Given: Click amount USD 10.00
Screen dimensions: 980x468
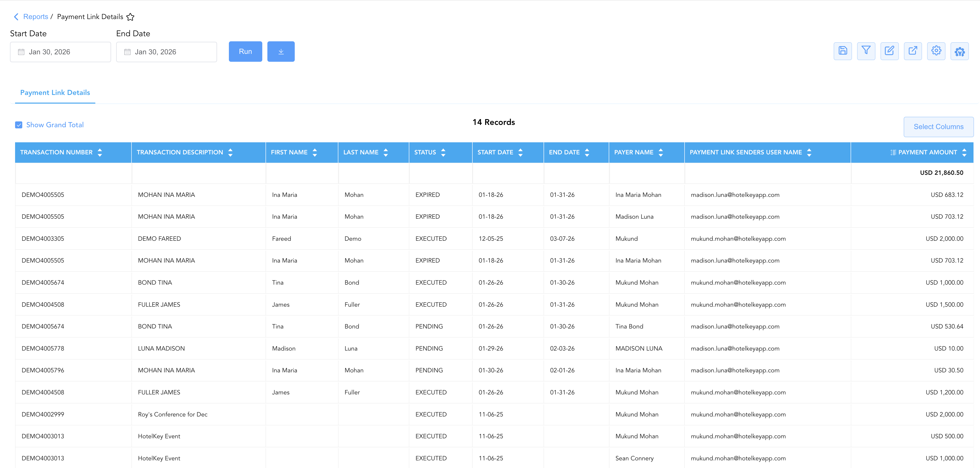Looking at the screenshot, I should click(x=949, y=348).
